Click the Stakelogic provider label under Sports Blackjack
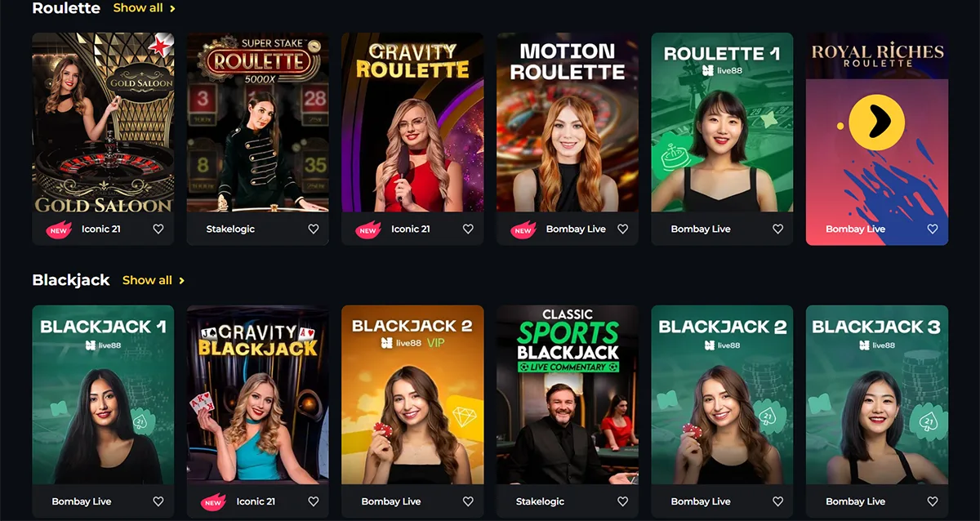The width and height of the screenshot is (980, 521). pos(540,501)
